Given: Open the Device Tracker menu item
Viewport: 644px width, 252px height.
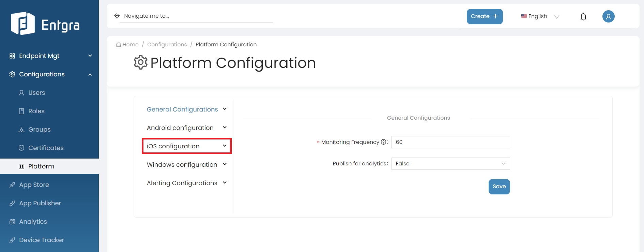Looking at the screenshot, I should pyautogui.click(x=49, y=240).
